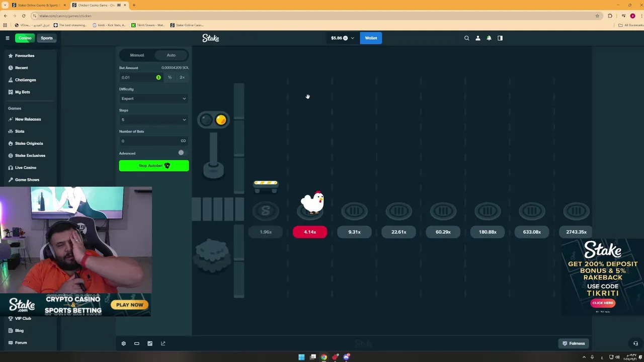
Task: Switch to Manual betting mode
Action: pos(137,55)
